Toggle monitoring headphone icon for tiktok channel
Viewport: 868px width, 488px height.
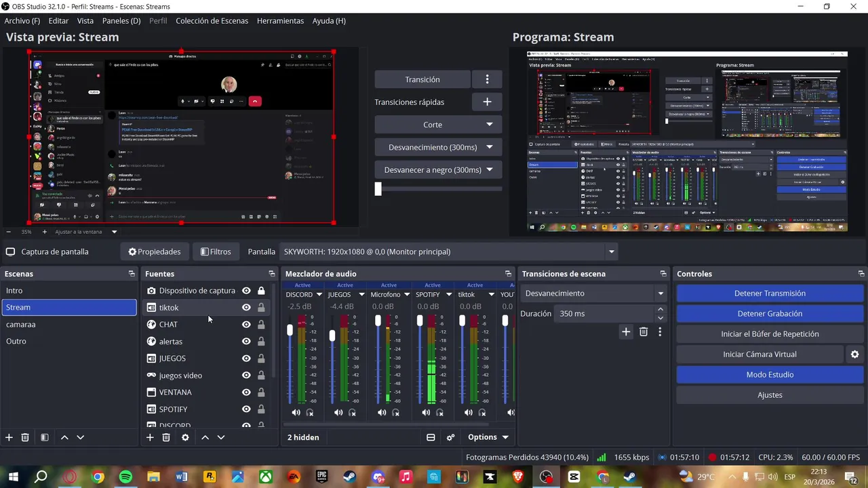point(482,413)
